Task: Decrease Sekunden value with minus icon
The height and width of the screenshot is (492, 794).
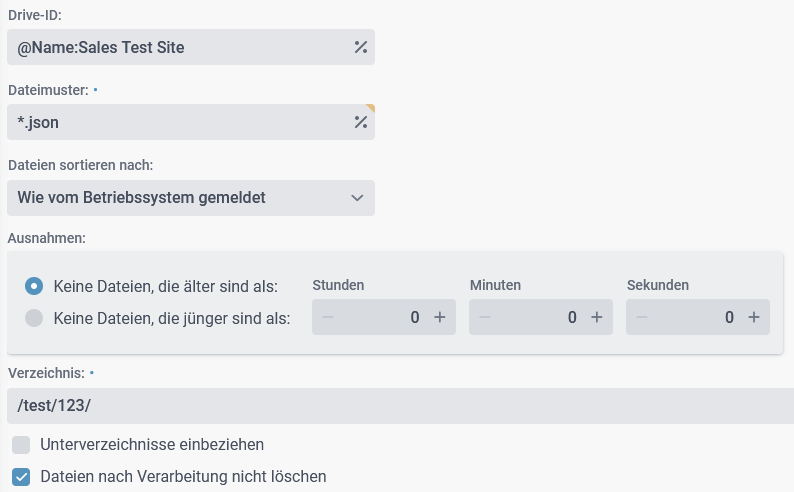Action: point(643,317)
